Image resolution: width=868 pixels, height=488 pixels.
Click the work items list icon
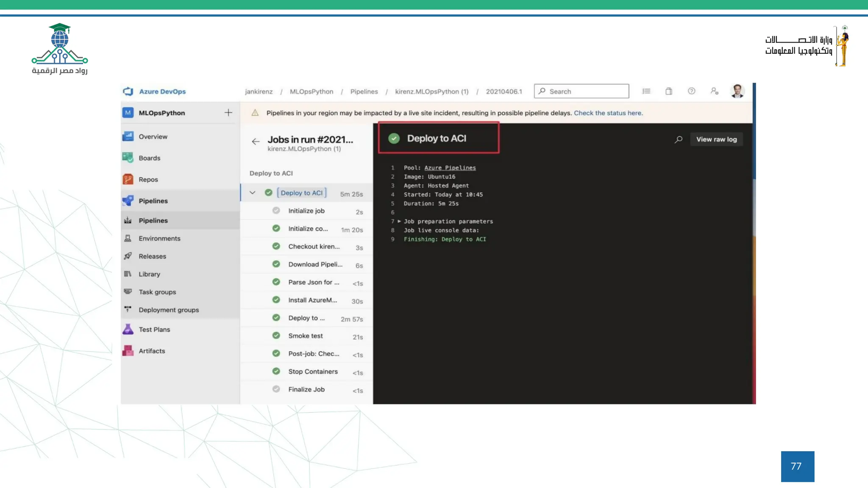646,91
